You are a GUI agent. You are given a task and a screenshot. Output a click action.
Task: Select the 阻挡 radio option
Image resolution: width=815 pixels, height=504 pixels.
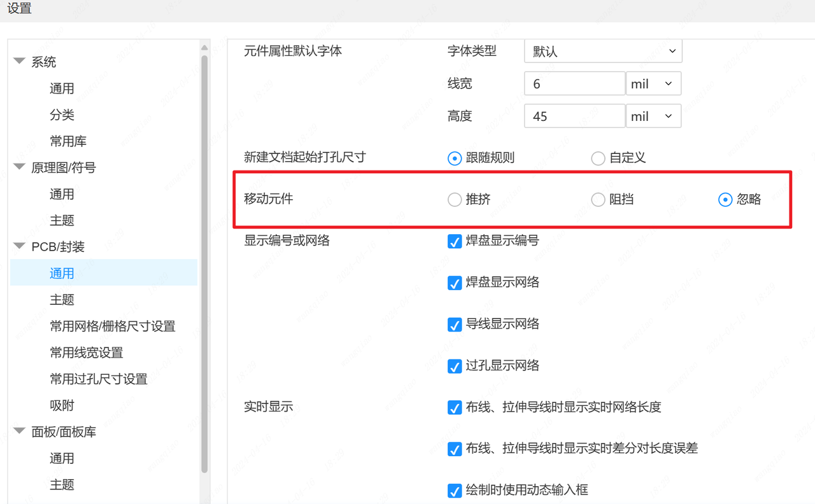598,200
